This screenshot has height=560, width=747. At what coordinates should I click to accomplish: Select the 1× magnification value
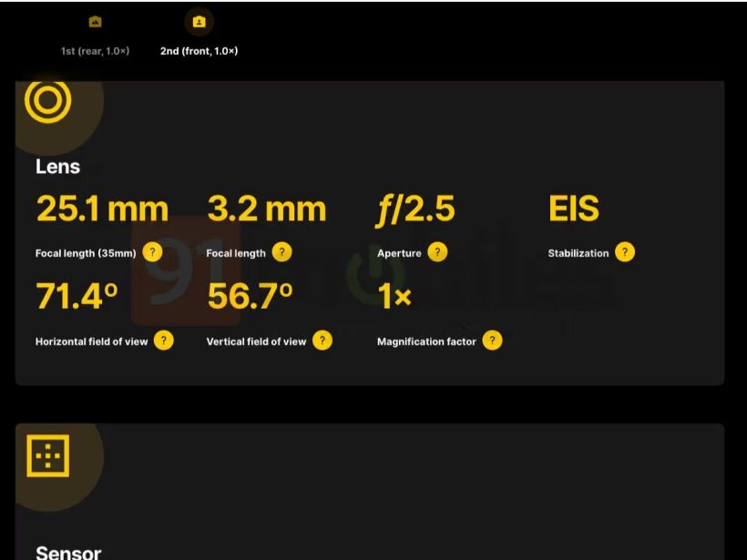(x=394, y=297)
